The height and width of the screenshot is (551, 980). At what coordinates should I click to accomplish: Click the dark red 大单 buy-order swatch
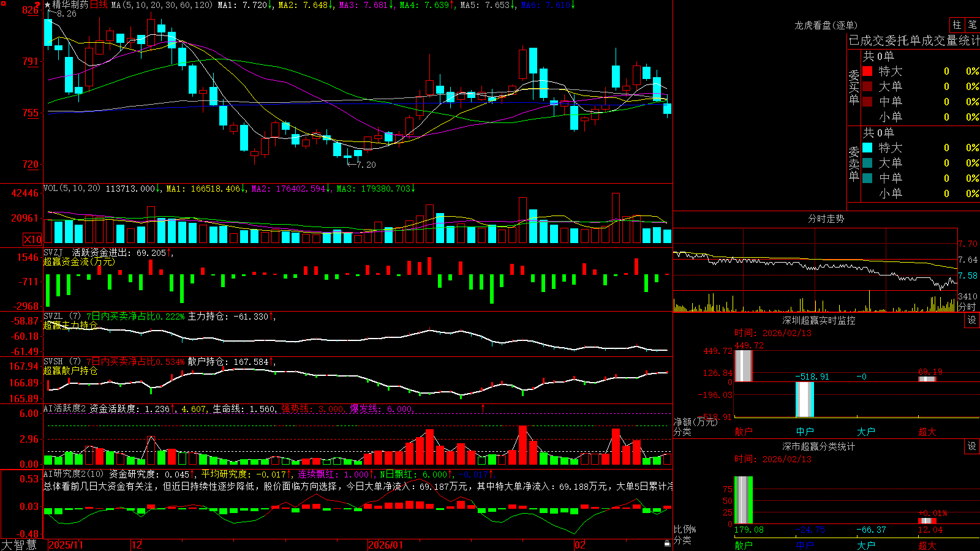(x=867, y=86)
